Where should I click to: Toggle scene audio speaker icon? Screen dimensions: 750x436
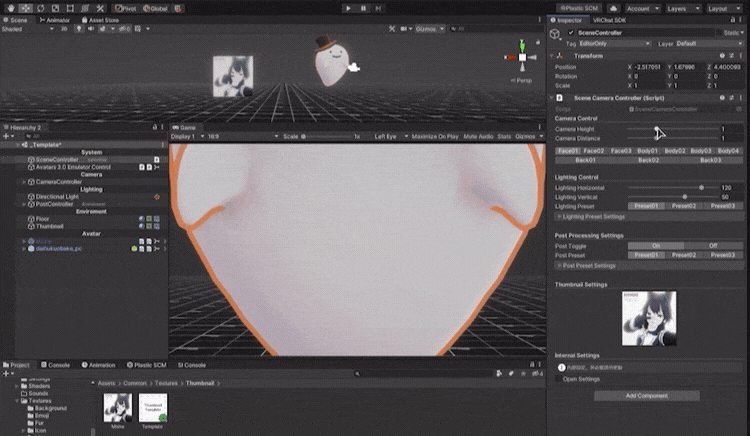(x=91, y=29)
